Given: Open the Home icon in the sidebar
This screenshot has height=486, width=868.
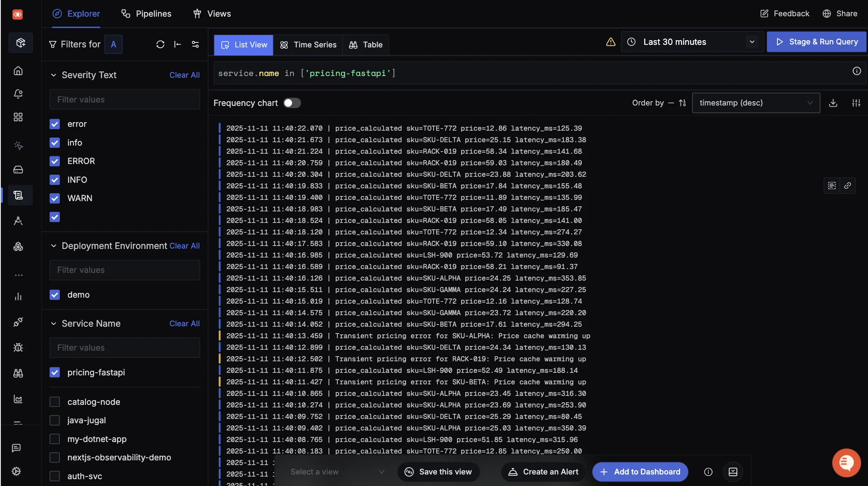Looking at the screenshot, I should [x=18, y=71].
